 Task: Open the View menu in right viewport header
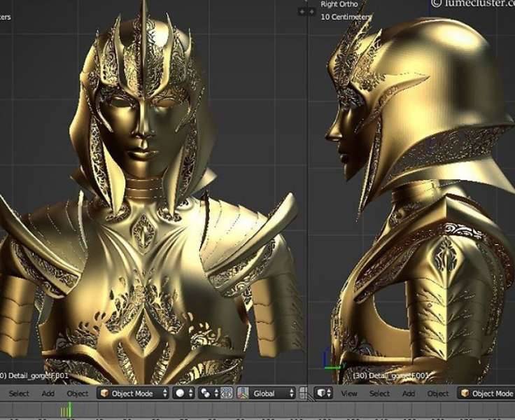click(349, 393)
